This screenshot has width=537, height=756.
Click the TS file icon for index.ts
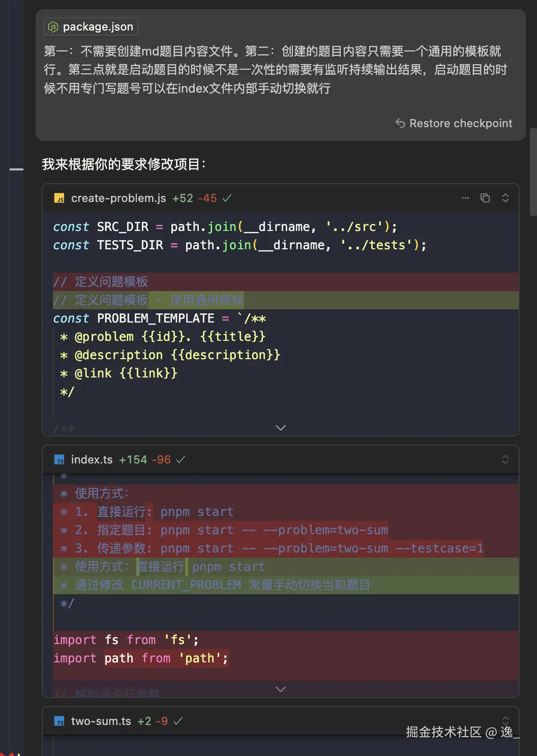point(59,460)
